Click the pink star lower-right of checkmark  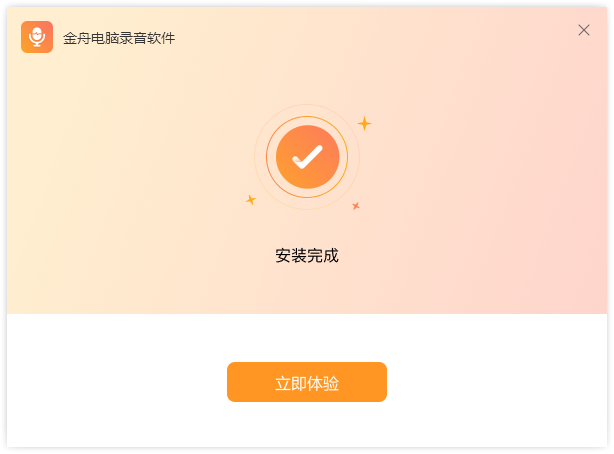356,205
